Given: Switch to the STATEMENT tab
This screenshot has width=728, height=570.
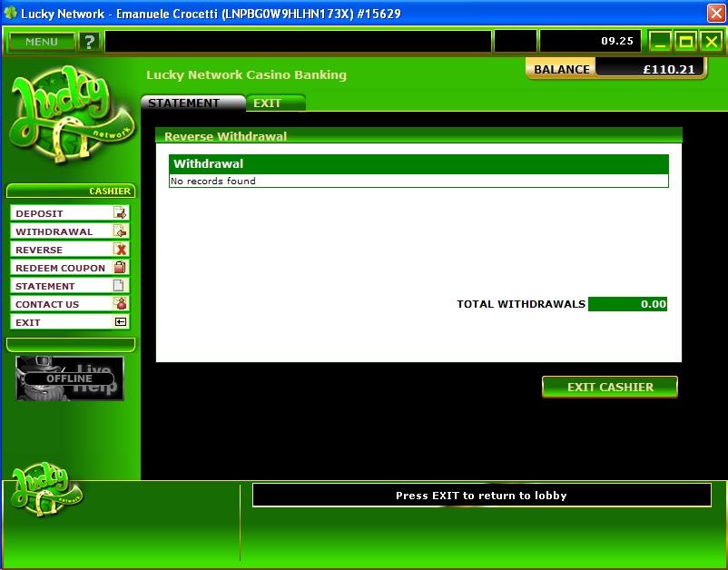Looking at the screenshot, I should [192, 103].
